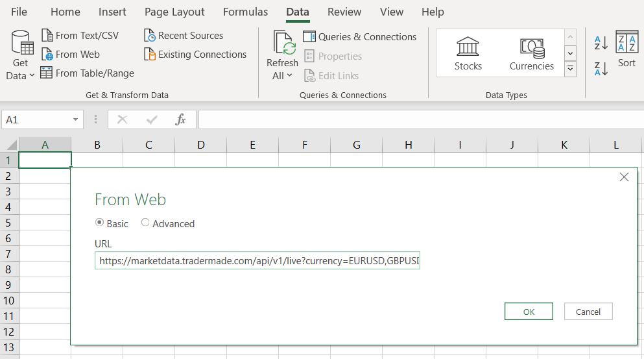Click From Text/CSV import icon
Viewport: 644px width, 359px height.
[x=47, y=35]
